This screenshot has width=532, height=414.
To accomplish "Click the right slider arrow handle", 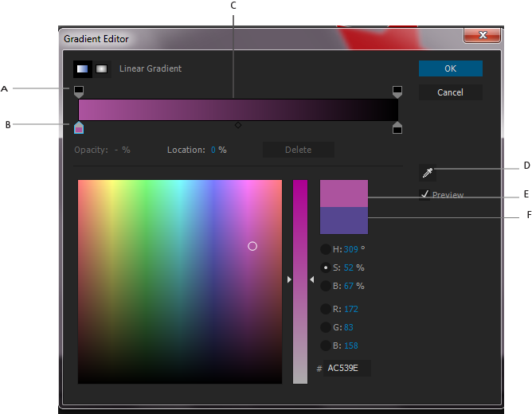I will coord(312,279).
